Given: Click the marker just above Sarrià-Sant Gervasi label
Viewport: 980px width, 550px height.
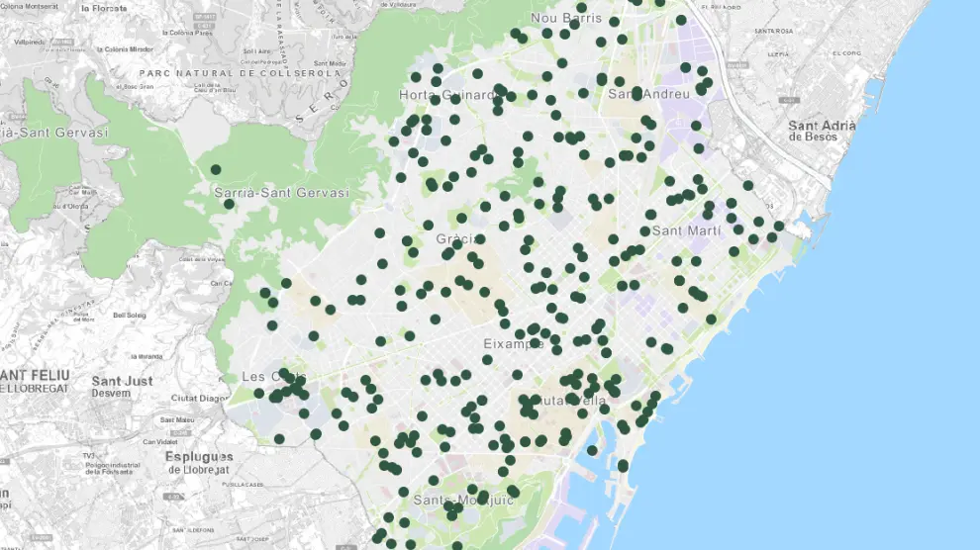Looking at the screenshot, I should tap(216, 169).
